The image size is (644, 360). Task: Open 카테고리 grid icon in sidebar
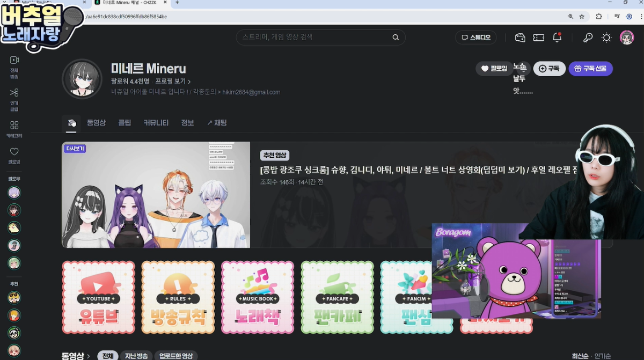(14, 126)
